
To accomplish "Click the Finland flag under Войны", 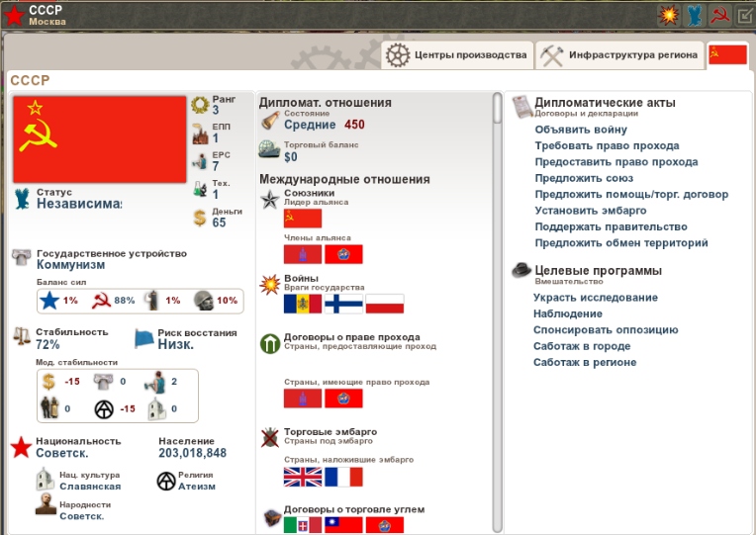I will 343,305.
